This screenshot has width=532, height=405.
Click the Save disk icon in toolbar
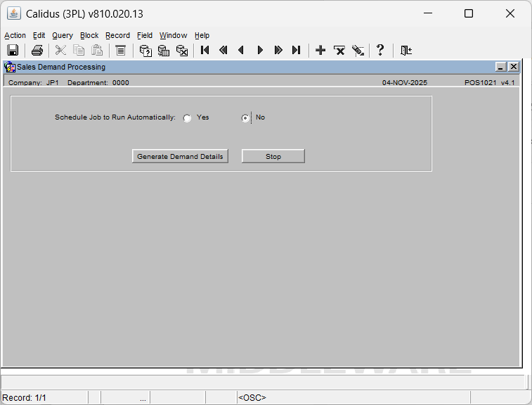tap(13, 50)
